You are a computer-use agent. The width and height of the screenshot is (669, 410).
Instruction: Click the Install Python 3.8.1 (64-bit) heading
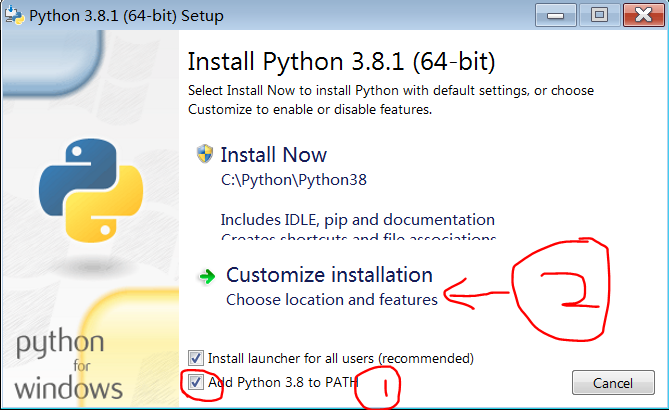pyautogui.click(x=341, y=62)
